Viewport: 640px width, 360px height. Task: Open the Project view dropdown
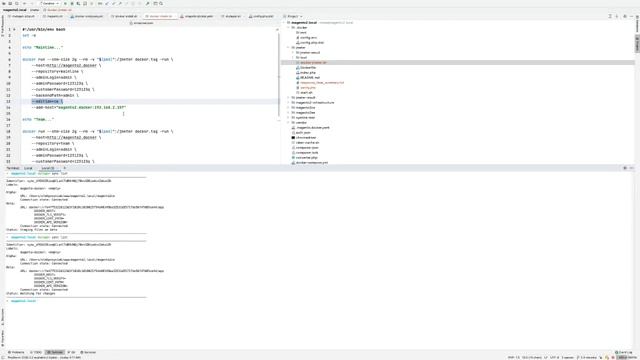point(293,16)
